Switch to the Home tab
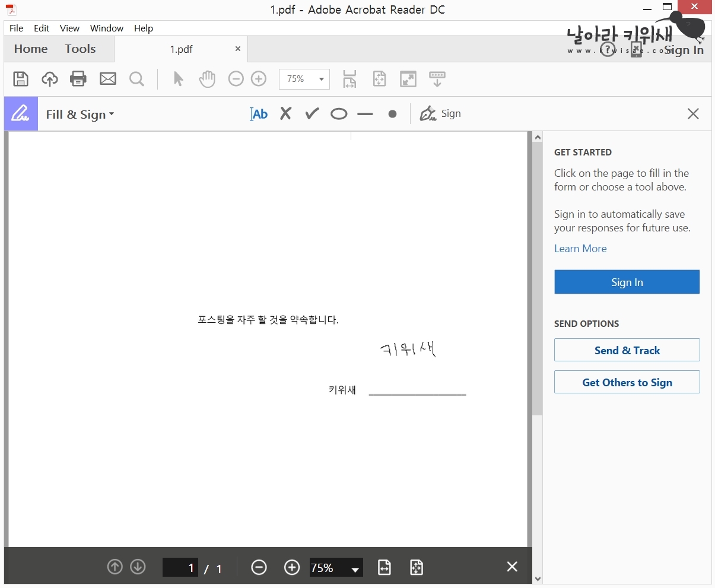This screenshot has width=715, height=588. [x=31, y=49]
